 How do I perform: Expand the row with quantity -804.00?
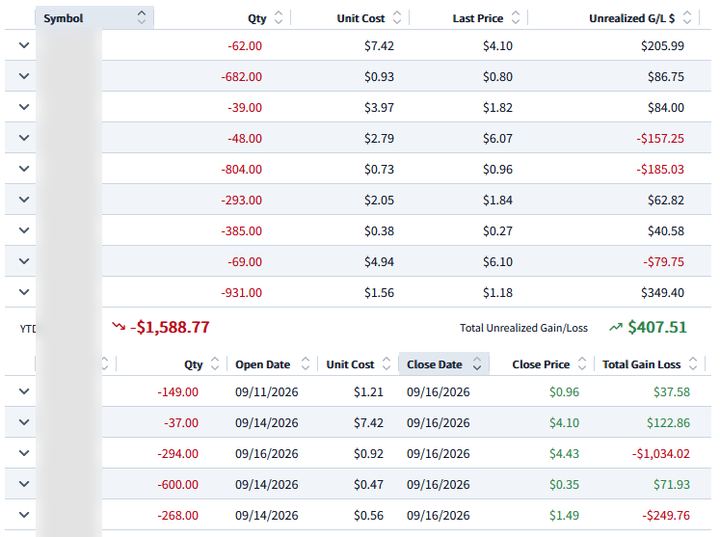point(24,169)
